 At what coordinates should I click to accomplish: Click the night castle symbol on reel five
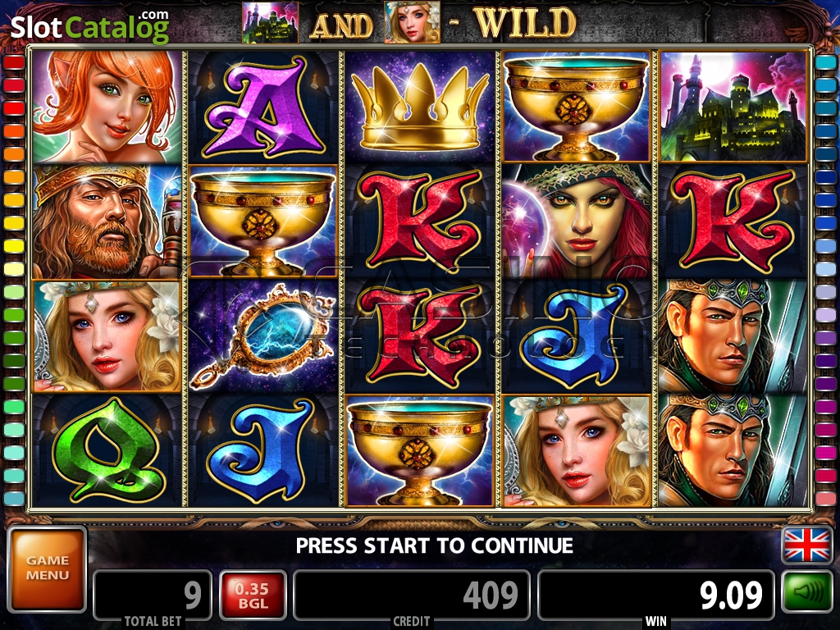733,106
